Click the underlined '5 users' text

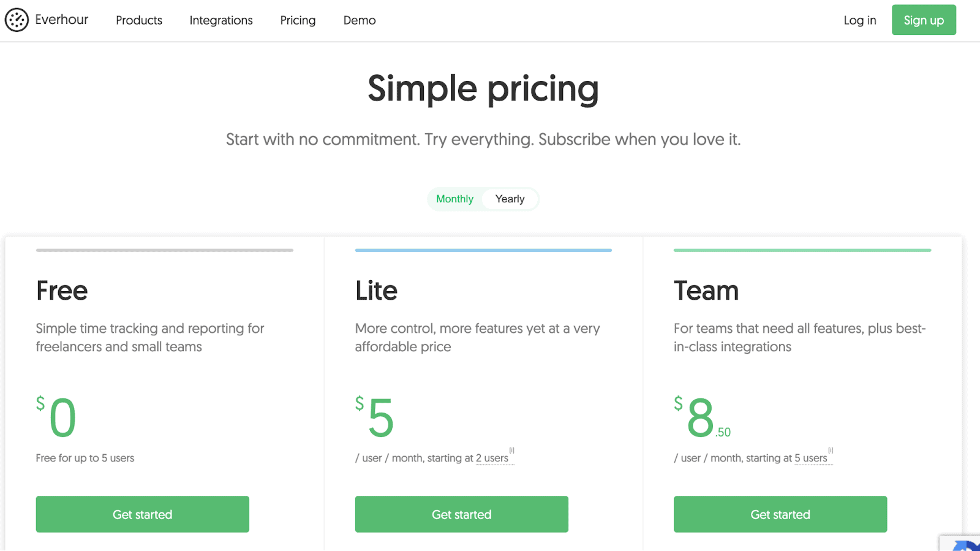click(x=810, y=458)
